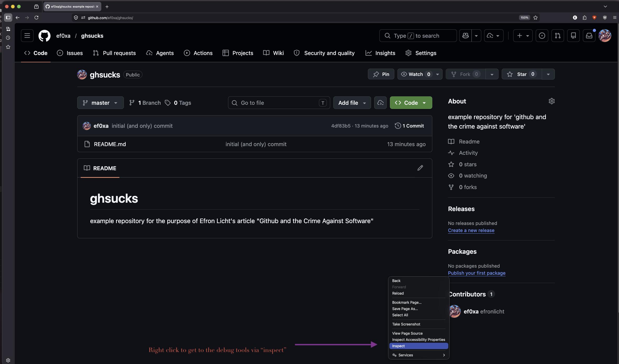Image resolution: width=619 pixels, height=364 pixels.
Task: Open the Wiki tab
Action: click(x=274, y=53)
